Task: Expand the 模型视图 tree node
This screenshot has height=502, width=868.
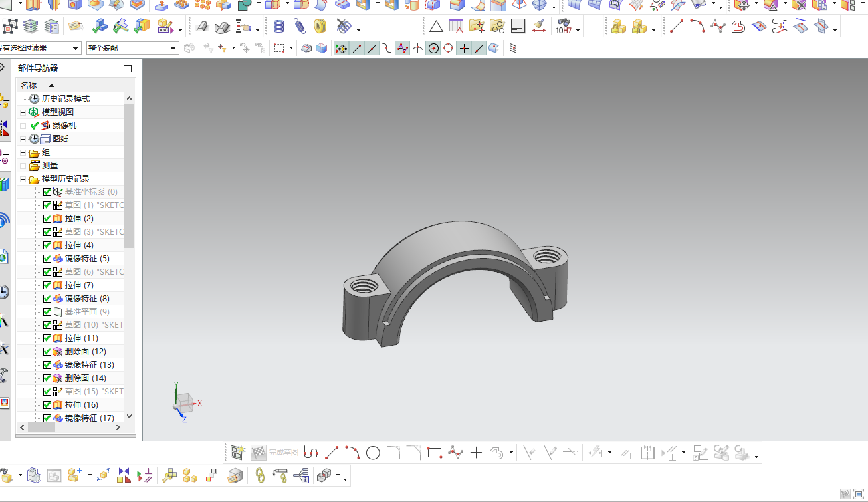Action: coord(23,112)
